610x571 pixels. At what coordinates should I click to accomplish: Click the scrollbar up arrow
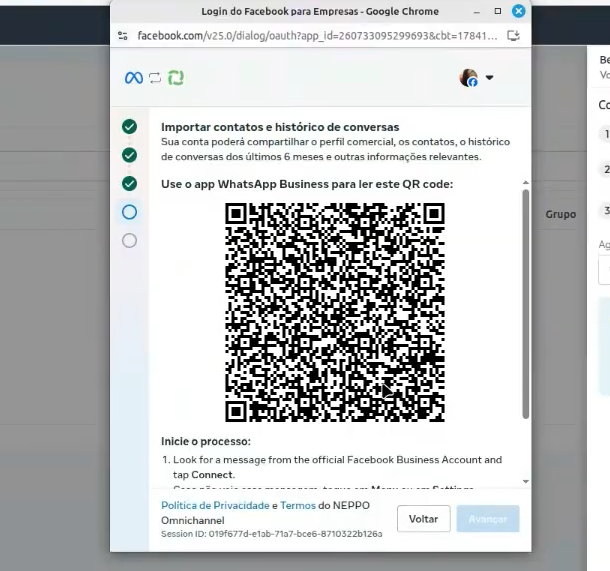pyautogui.click(x=526, y=182)
